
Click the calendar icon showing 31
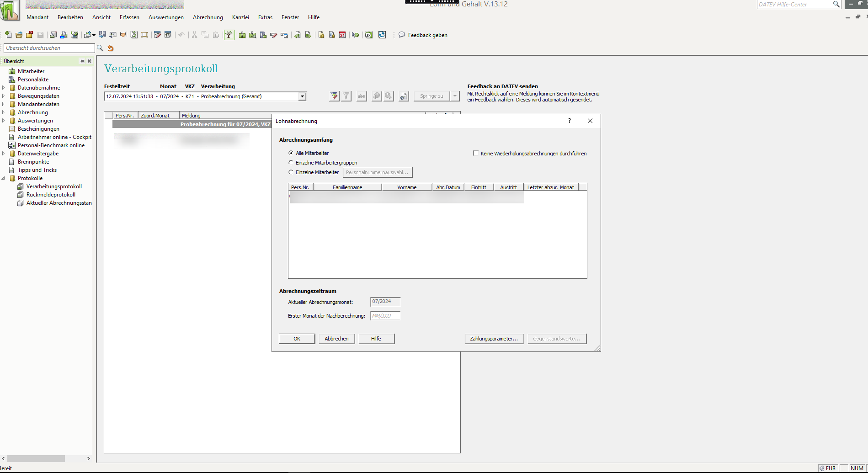click(342, 35)
